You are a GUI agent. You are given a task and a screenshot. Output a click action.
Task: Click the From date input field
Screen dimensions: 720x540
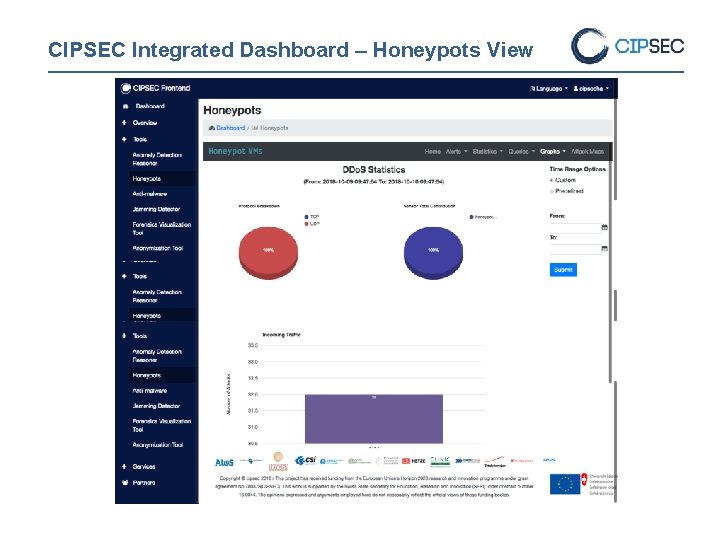point(575,227)
